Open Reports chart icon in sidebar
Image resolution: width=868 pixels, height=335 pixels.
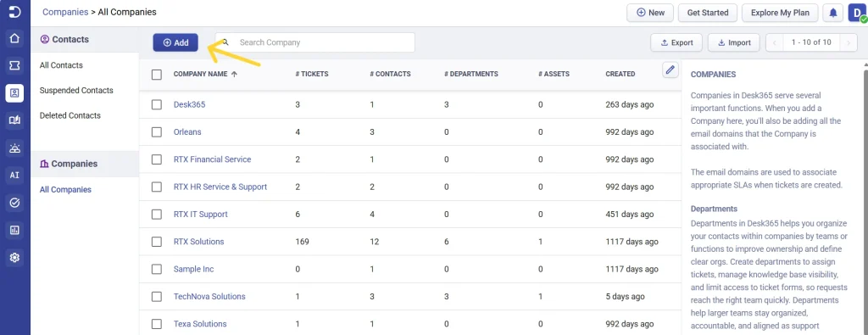15,230
